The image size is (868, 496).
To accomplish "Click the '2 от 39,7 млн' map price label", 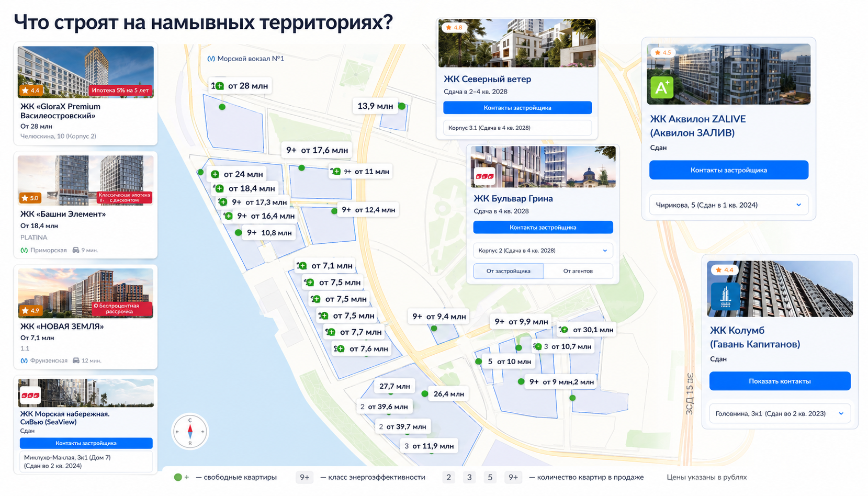I will (x=402, y=426).
